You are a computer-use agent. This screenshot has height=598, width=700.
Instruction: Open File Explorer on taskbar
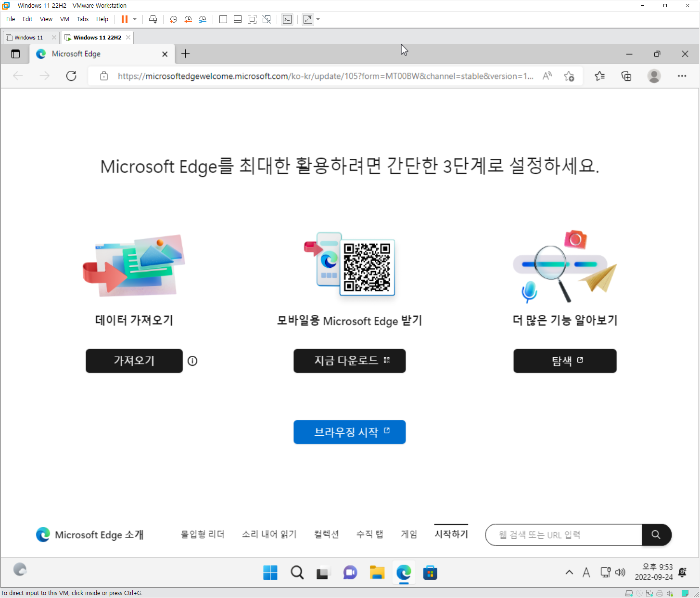click(377, 572)
